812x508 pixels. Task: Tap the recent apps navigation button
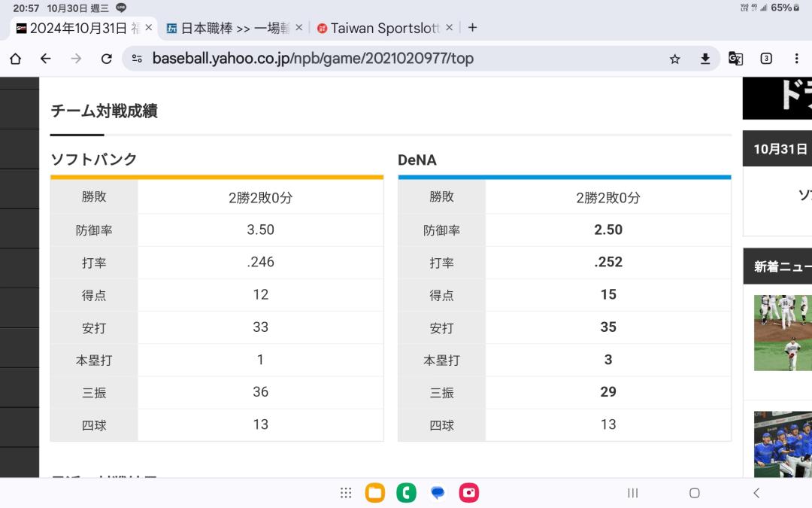point(633,493)
